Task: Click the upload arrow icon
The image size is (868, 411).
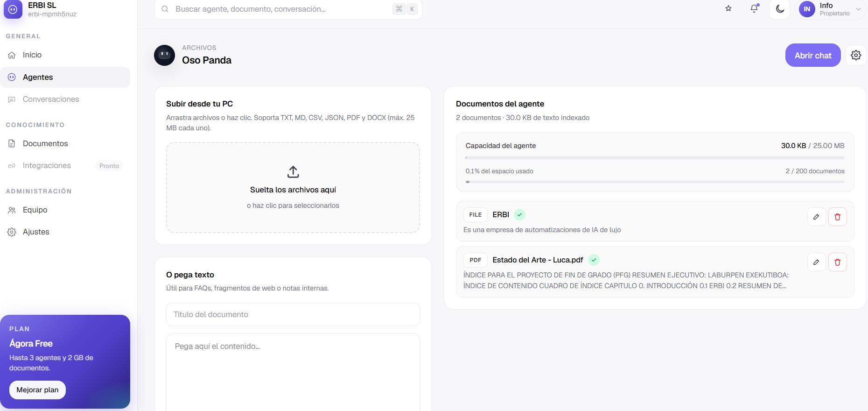Action: tap(293, 172)
